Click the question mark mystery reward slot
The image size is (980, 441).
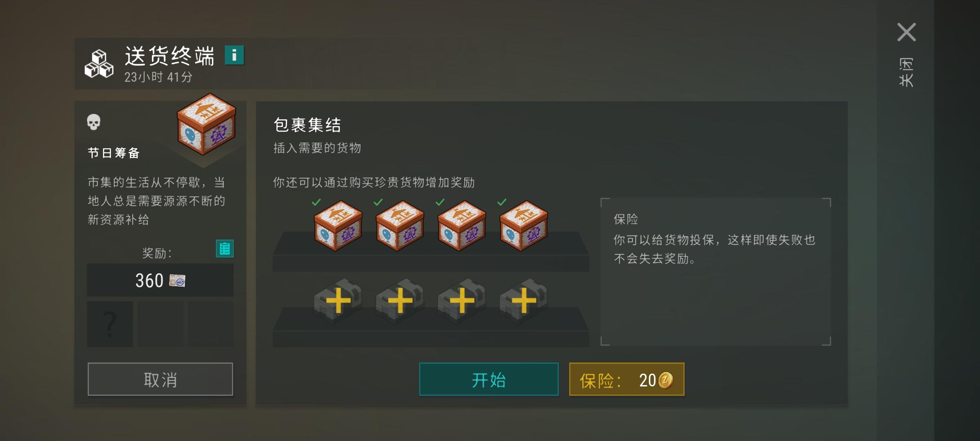tap(110, 324)
